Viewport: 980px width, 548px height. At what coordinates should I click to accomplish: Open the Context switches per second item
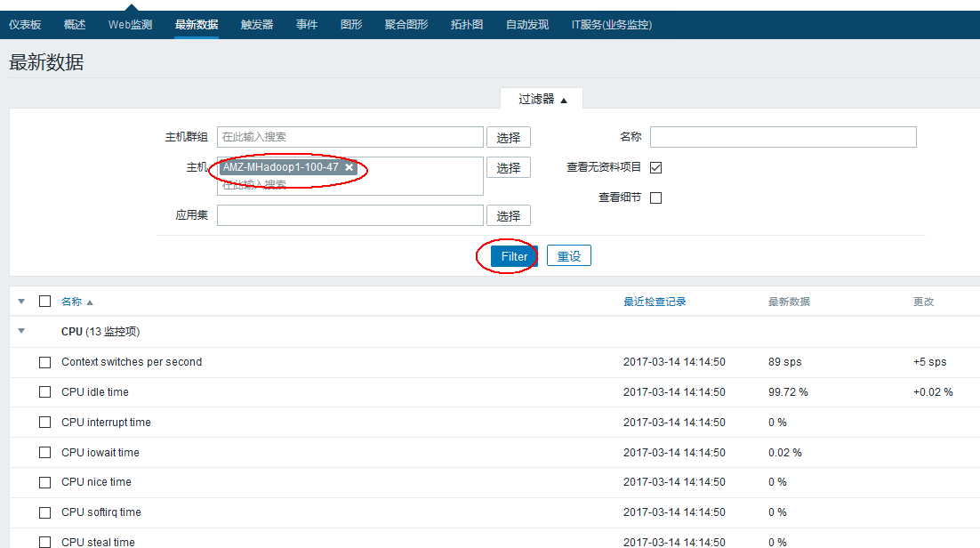[132, 362]
